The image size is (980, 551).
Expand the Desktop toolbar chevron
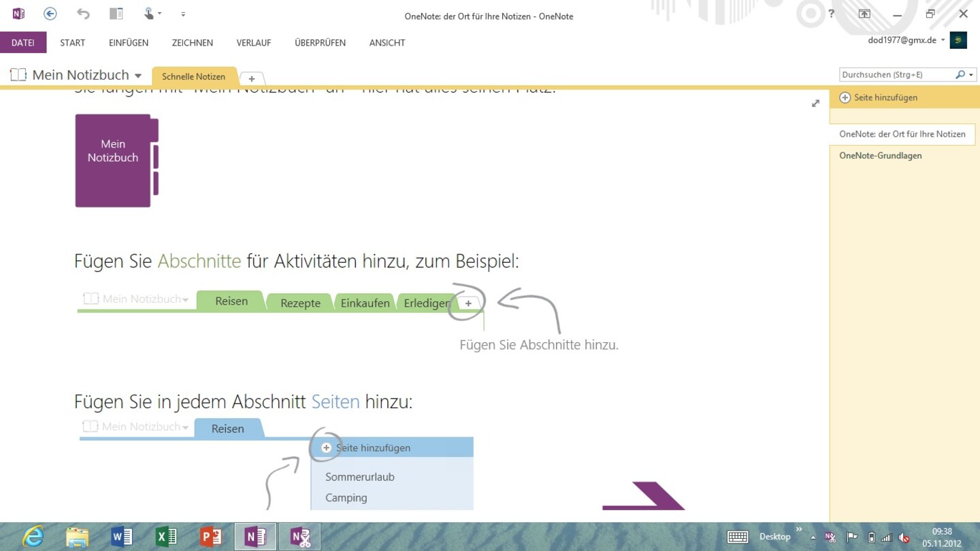point(799,529)
